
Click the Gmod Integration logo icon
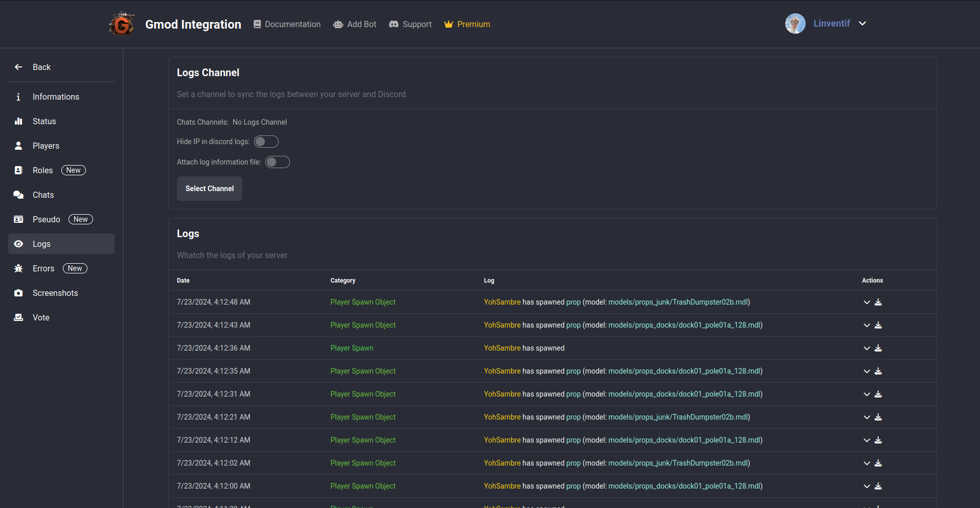tap(122, 24)
